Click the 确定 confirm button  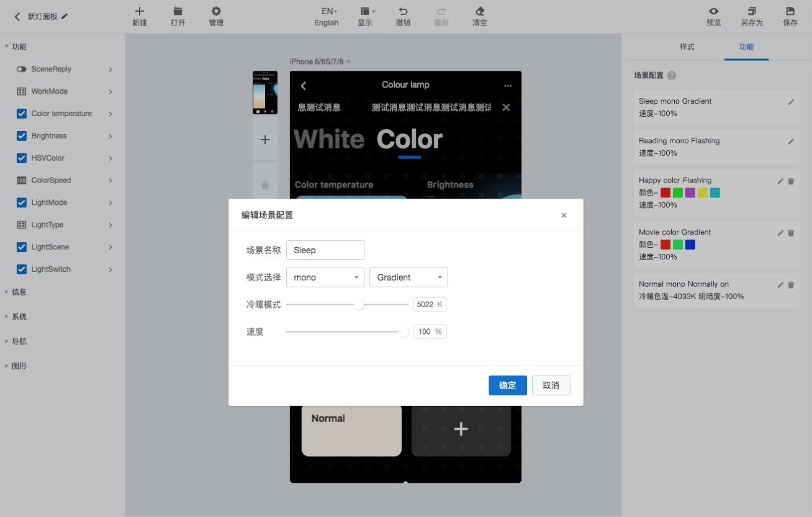[x=508, y=385]
